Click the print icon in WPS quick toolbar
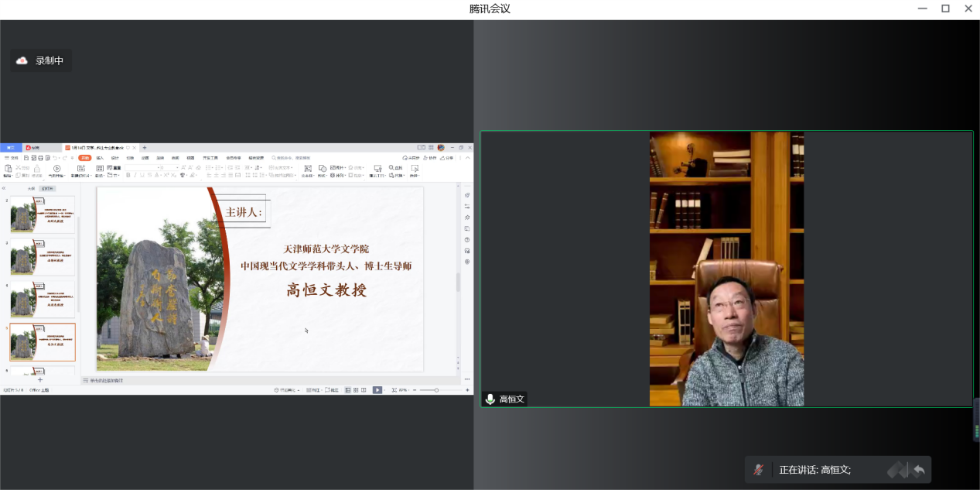The image size is (980, 490). coord(41,158)
